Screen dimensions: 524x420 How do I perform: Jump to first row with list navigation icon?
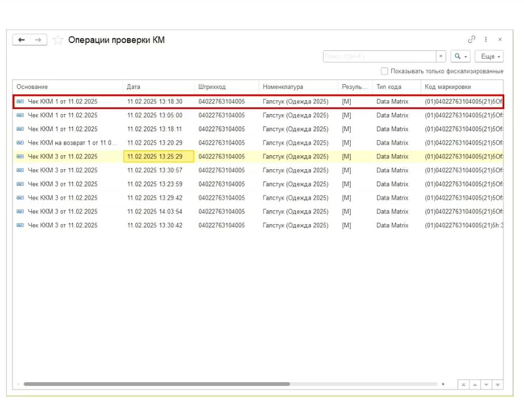click(463, 385)
